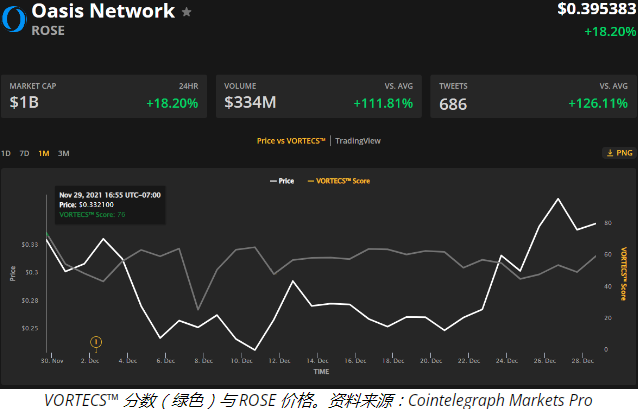The width and height of the screenshot is (638, 409).
Task: Click the Oasis Network title
Action: 103,11
